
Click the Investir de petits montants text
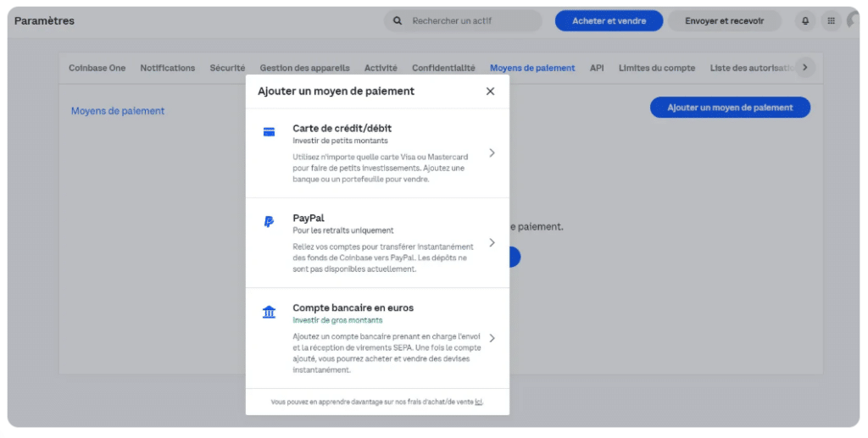click(x=340, y=141)
